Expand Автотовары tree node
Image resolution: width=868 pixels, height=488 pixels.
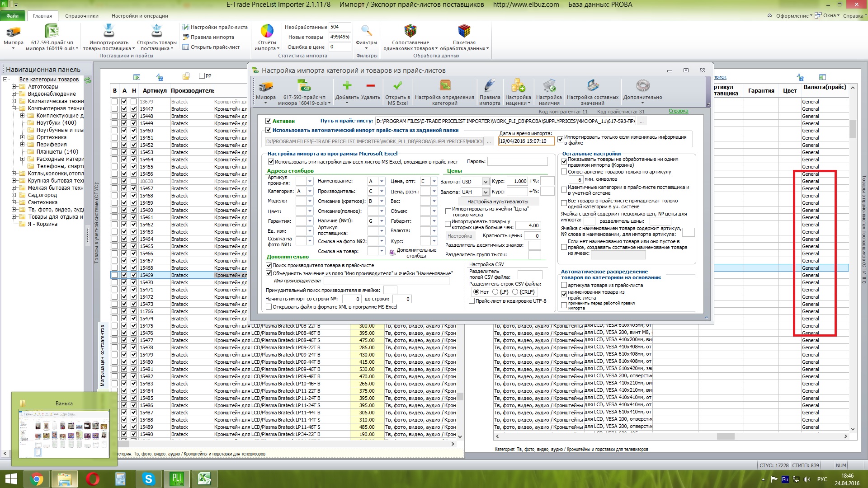click(x=14, y=87)
